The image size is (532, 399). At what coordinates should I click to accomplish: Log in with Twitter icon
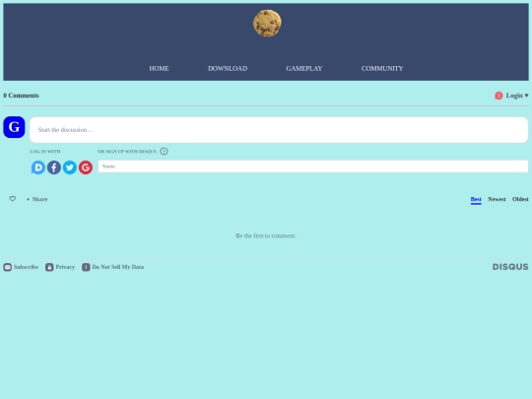pyautogui.click(x=70, y=167)
